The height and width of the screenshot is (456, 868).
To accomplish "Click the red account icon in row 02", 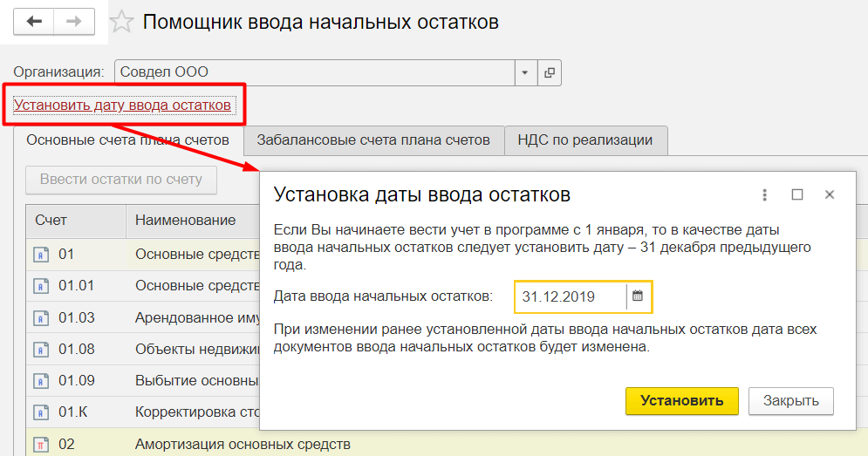I will coord(41,445).
